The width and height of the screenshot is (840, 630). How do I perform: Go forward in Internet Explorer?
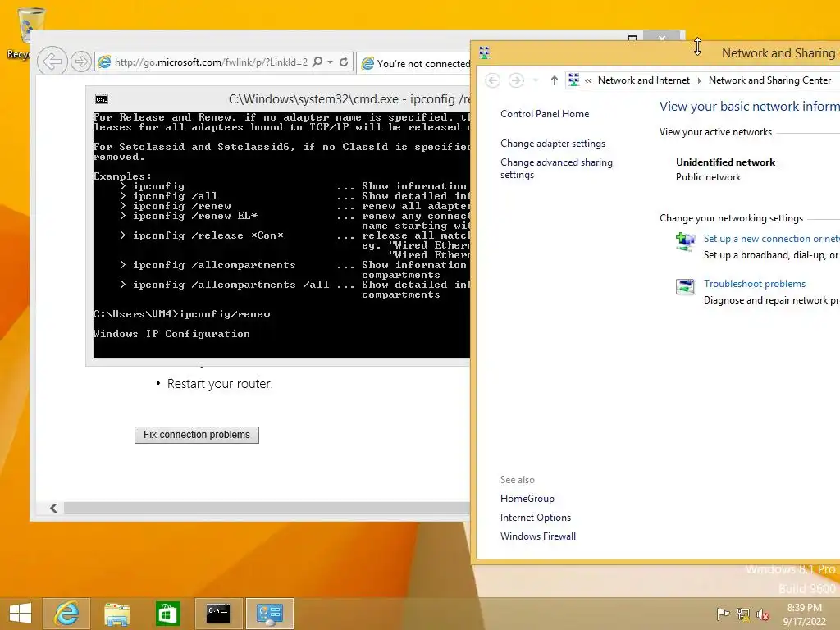click(x=81, y=62)
